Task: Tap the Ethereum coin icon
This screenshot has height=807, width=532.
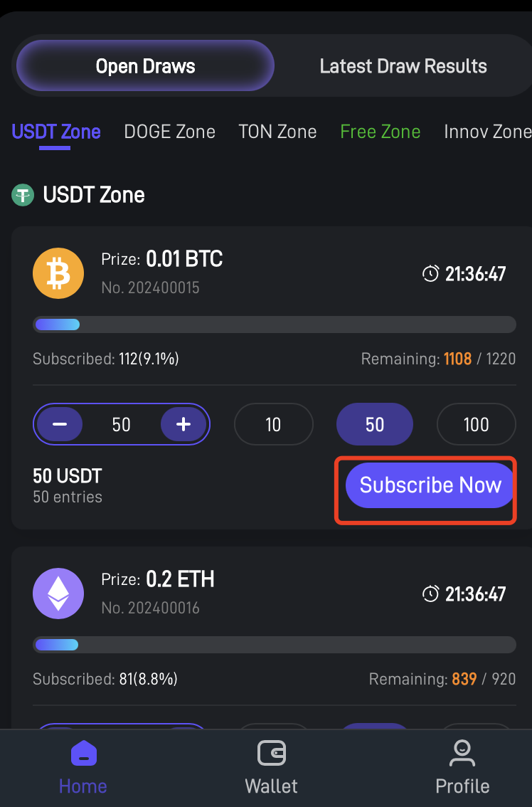Action: [58, 594]
